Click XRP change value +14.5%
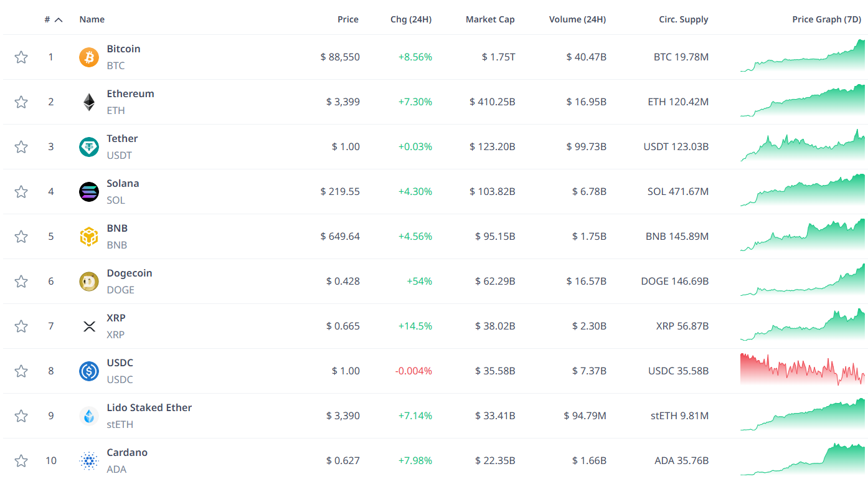Image resolution: width=868 pixels, height=479 pixels. 415,326
